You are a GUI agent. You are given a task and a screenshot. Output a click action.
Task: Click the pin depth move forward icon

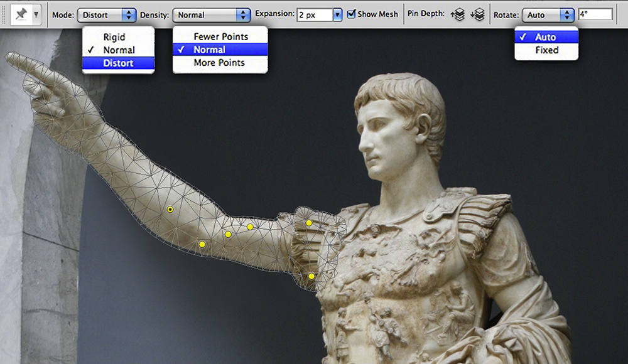point(458,15)
